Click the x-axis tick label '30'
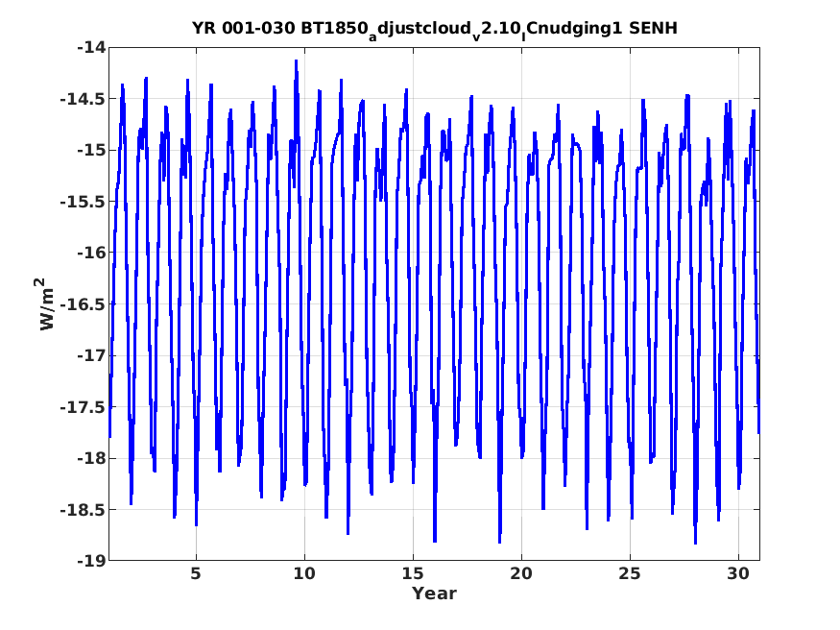Viewport: 840px width, 630px height. tap(738, 573)
